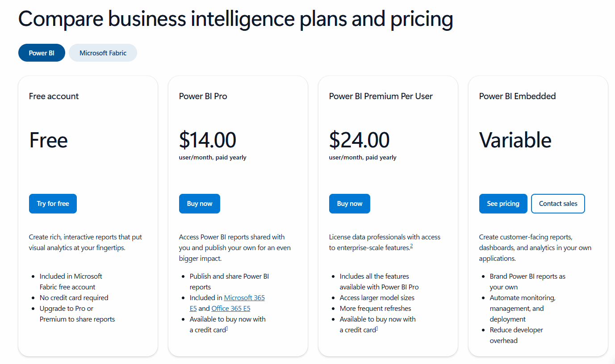The height and width of the screenshot is (364, 615).
Task: Click footnote 1 in Premium Per User card
Action: 377,329
